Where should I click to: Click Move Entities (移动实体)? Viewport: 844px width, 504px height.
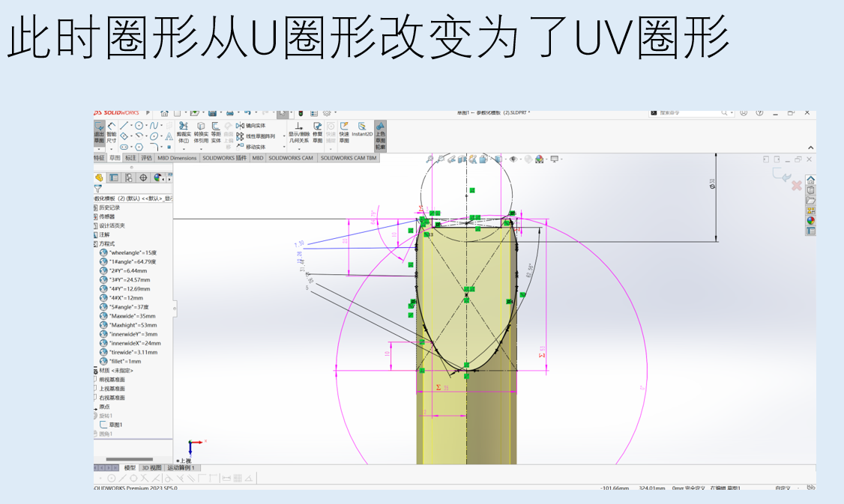point(250,147)
